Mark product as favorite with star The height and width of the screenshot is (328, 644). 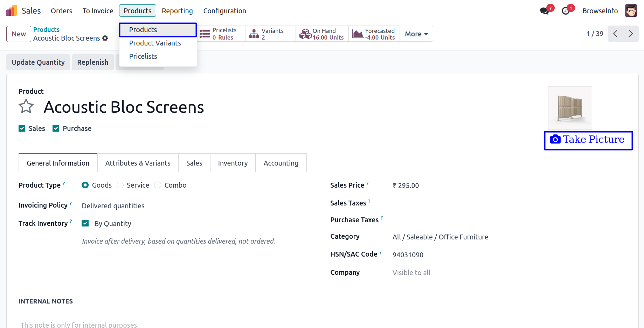pyautogui.click(x=26, y=106)
